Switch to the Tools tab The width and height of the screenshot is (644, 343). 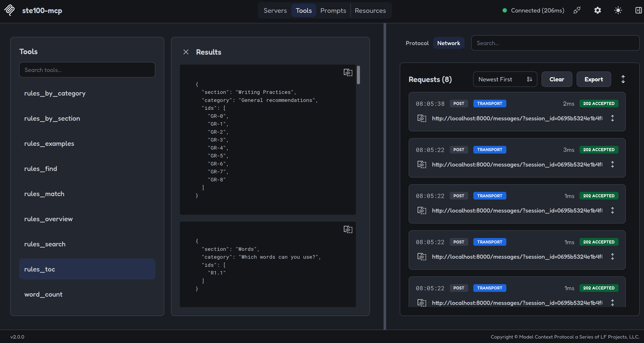click(304, 10)
